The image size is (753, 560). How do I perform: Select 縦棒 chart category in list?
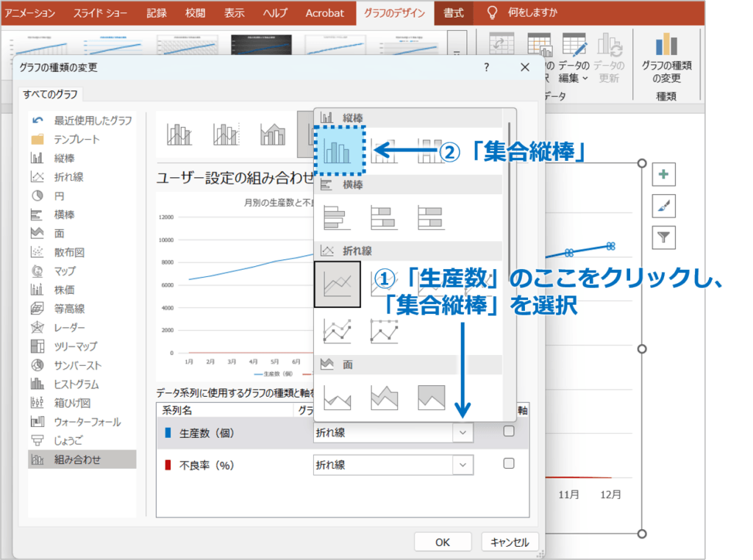(x=82, y=158)
